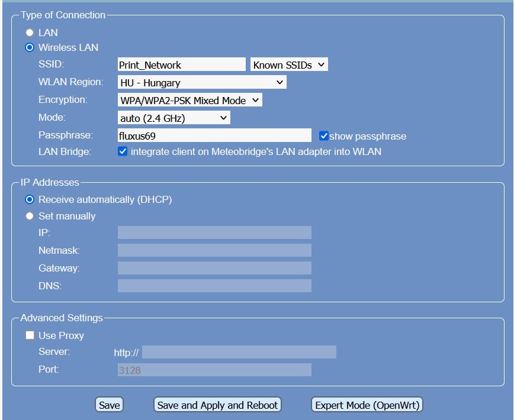
Task: Toggle the LAN Bridge integrate client checkbox
Action: point(123,151)
